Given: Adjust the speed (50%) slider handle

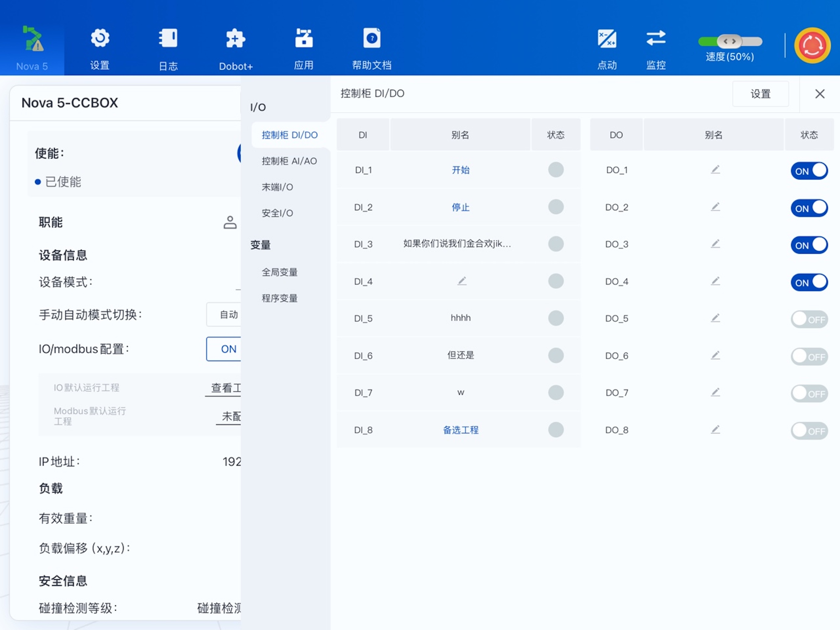Looking at the screenshot, I should pyautogui.click(x=729, y=41).
